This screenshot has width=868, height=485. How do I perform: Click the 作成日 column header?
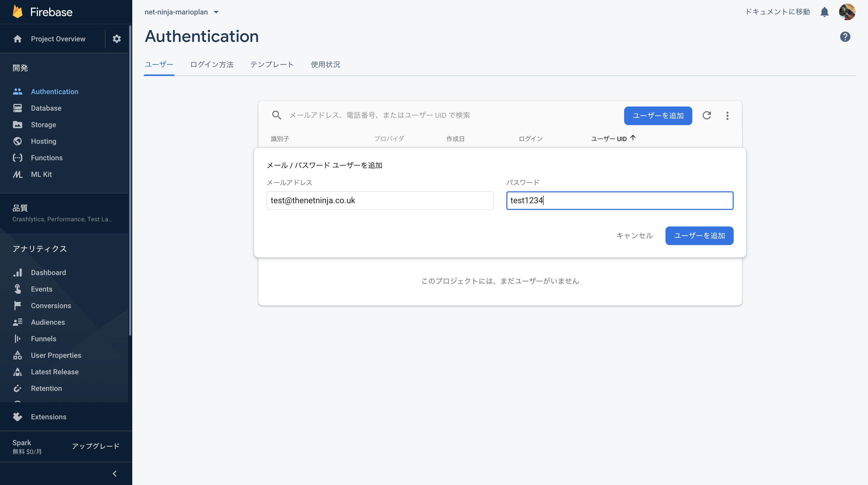pos(455,139)
